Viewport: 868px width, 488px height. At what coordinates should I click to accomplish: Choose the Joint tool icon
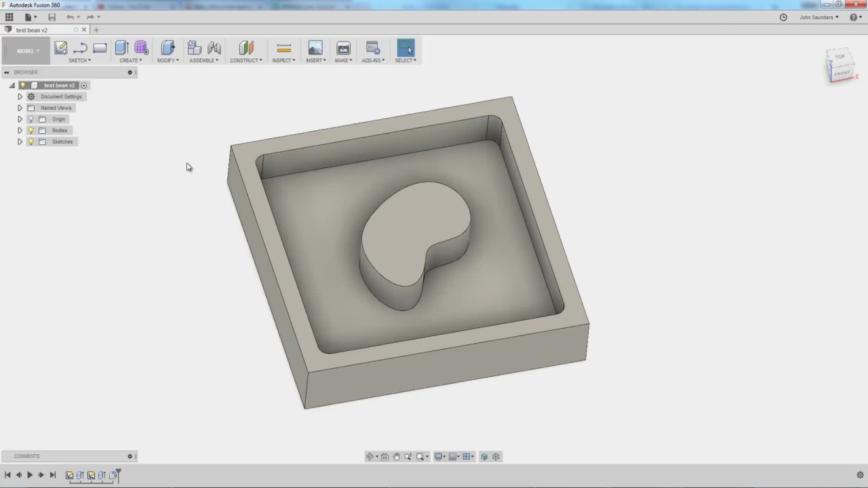[x=214, y=47]
